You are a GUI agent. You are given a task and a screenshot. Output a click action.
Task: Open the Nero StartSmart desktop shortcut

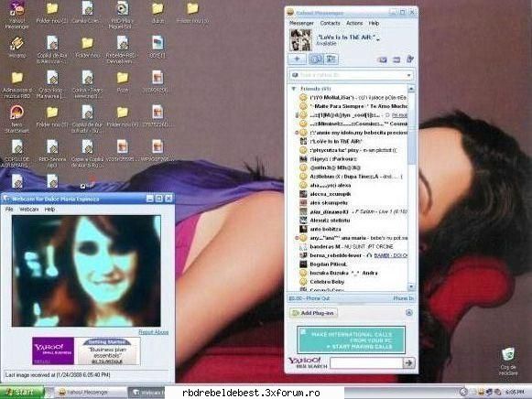17,119
